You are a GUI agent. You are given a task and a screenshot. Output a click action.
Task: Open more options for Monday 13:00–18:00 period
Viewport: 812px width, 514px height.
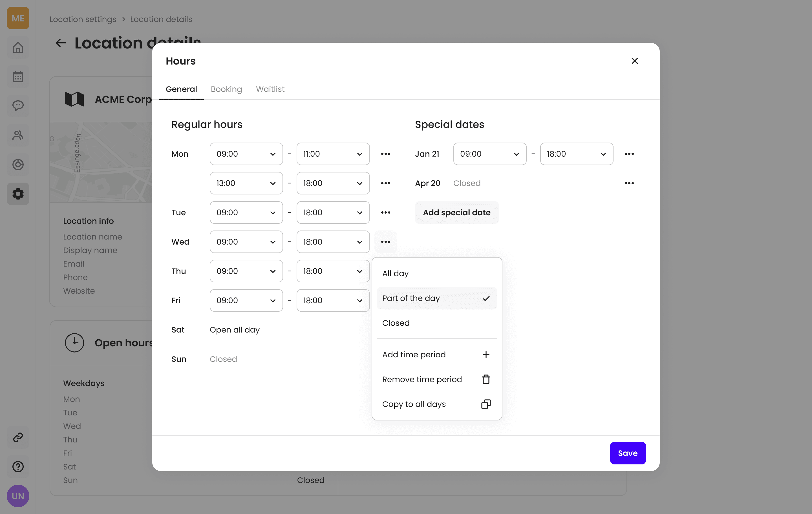coord(385,183)
